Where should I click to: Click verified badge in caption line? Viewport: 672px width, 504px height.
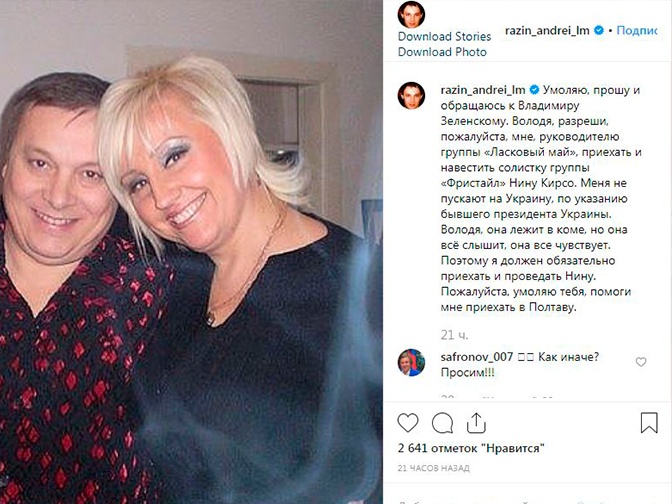coord(534,90)
